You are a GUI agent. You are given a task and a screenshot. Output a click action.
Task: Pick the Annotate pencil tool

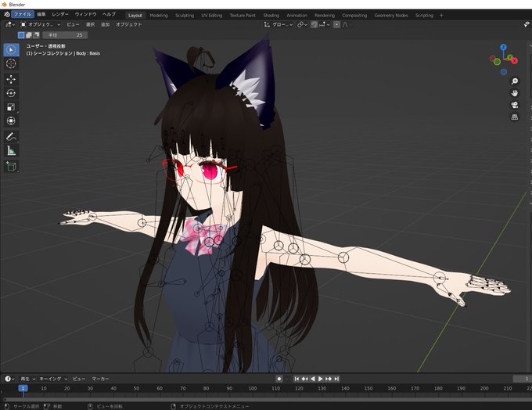11,137
